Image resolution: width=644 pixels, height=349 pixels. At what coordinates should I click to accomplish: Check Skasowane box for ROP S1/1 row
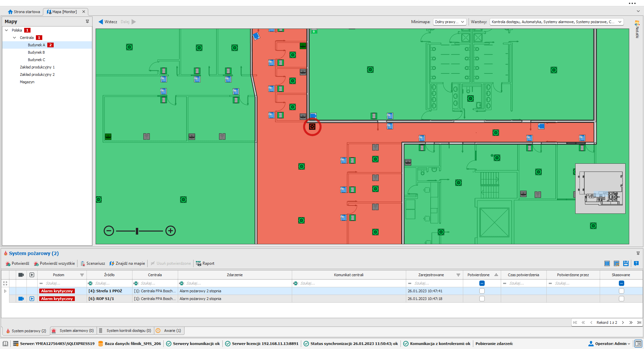coord(621,299)
